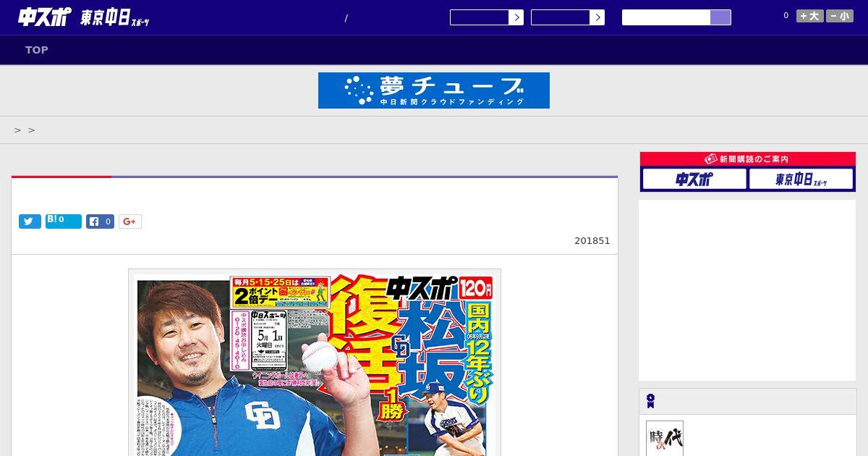Open 中スポ subscription link in sidebar
Screen dimensions: 868x456
[694, 179]
